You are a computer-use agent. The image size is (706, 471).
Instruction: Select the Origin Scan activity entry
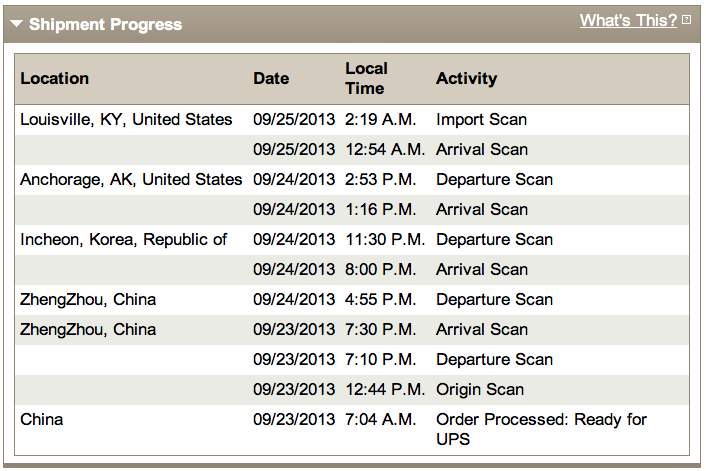pos(480,389)
